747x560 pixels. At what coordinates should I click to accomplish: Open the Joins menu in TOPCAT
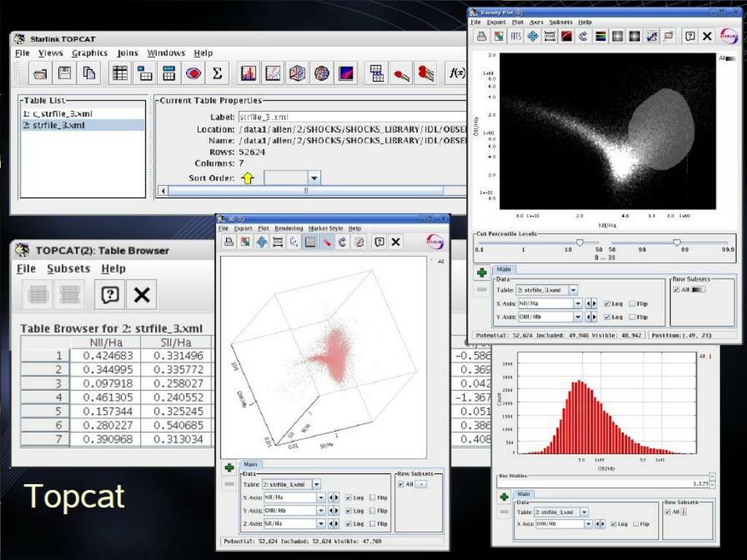pos(127,52)
